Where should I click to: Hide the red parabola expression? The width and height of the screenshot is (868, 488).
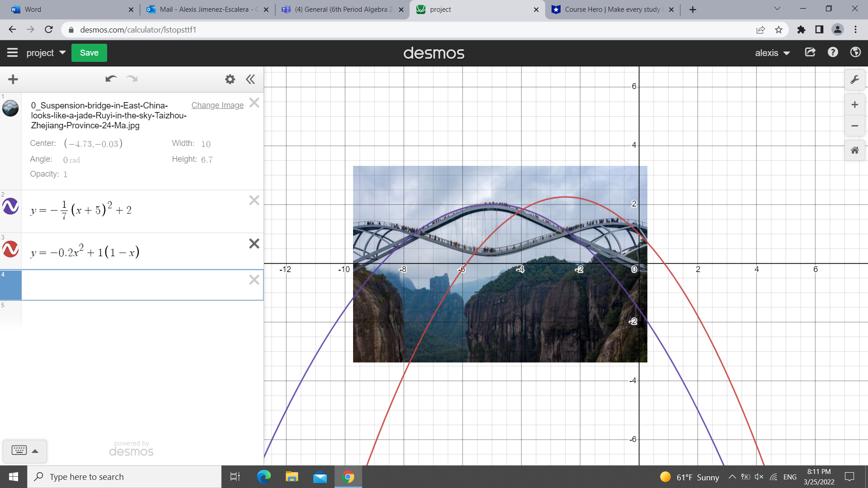[10, 249]
